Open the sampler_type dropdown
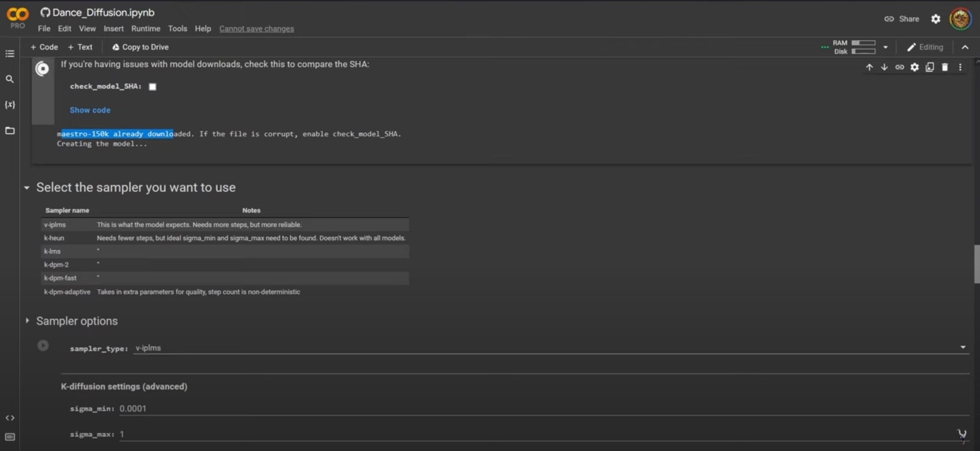Screen dimensions: 980x451 550,348
